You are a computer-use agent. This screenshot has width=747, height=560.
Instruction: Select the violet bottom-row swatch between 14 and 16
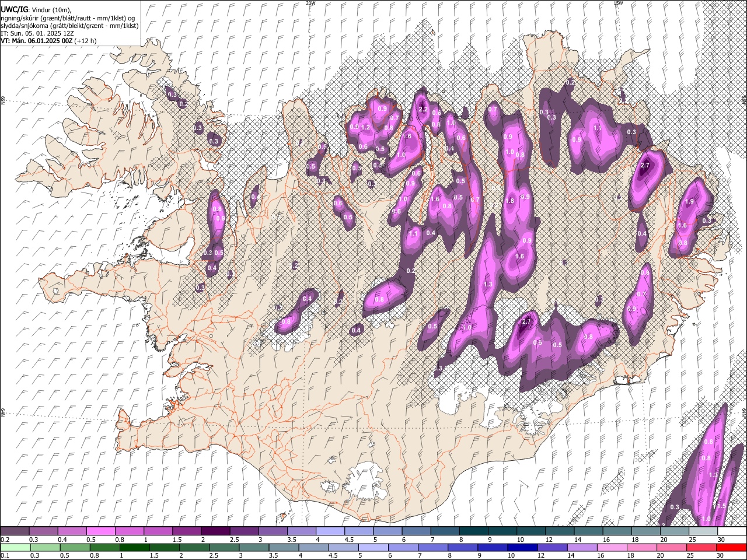pyautogui.click(x=582, y=548)
